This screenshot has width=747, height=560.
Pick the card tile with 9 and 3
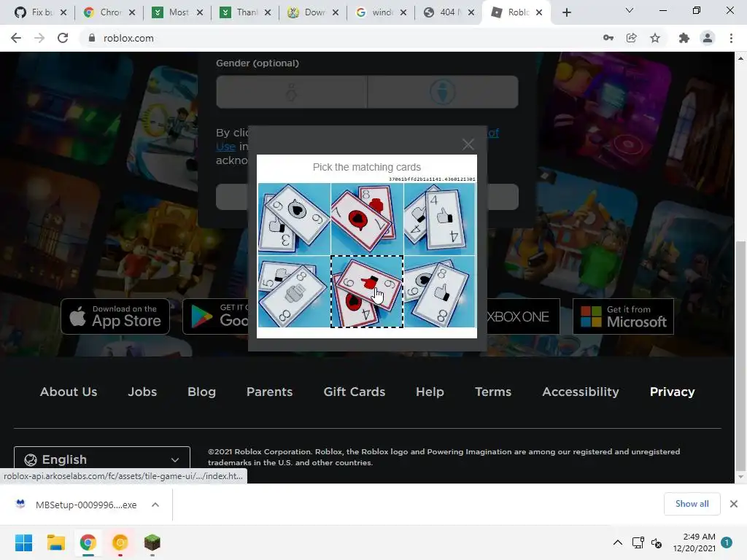click(x=294, y=219)
